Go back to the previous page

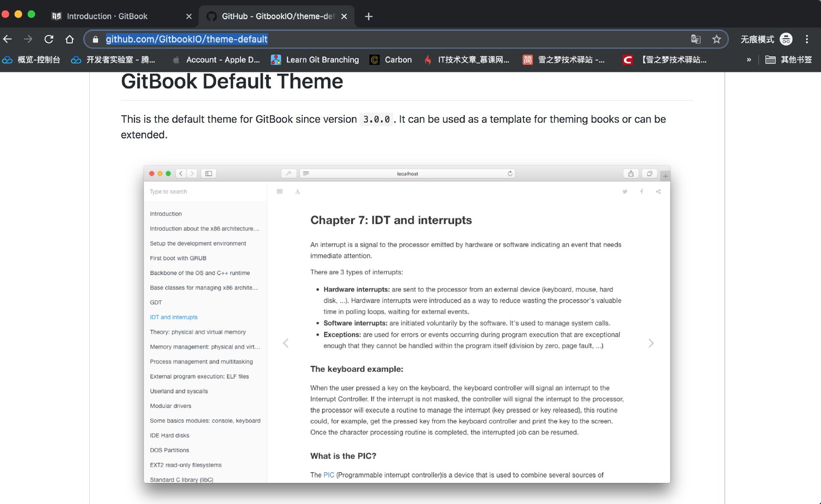tap(7, 39)
